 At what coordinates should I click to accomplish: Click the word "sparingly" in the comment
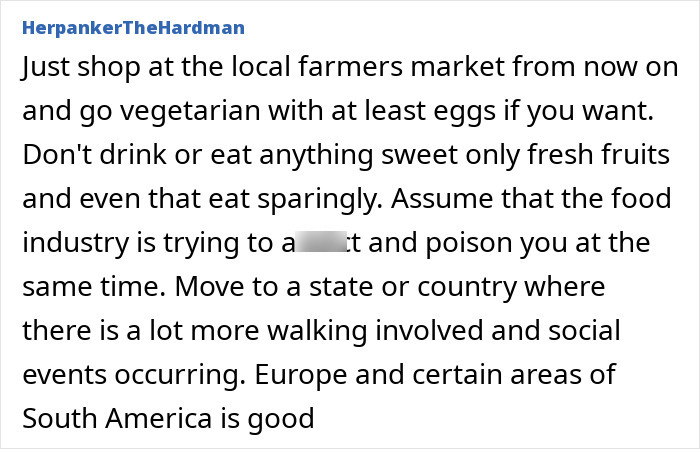point(318,200)
